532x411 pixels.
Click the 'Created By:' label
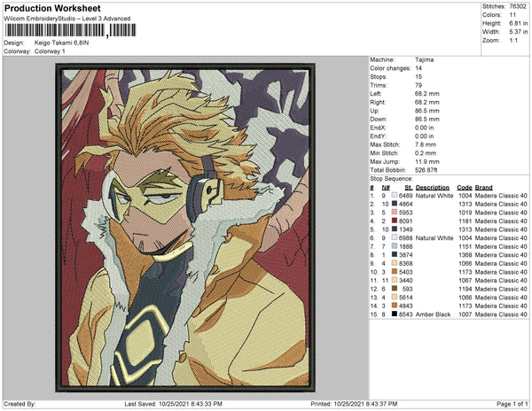(20, 404)
